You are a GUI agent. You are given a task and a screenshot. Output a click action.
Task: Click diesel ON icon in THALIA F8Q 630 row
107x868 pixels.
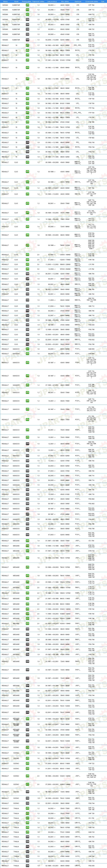coord(28,866)
